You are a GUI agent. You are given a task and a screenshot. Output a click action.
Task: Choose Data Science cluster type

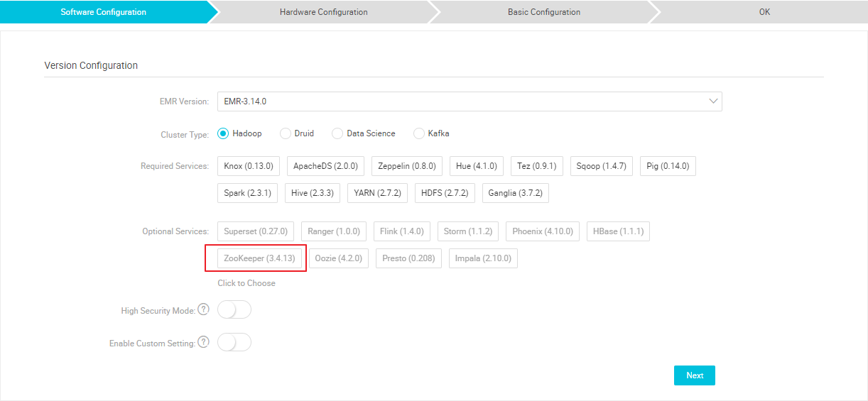(338, 133)
